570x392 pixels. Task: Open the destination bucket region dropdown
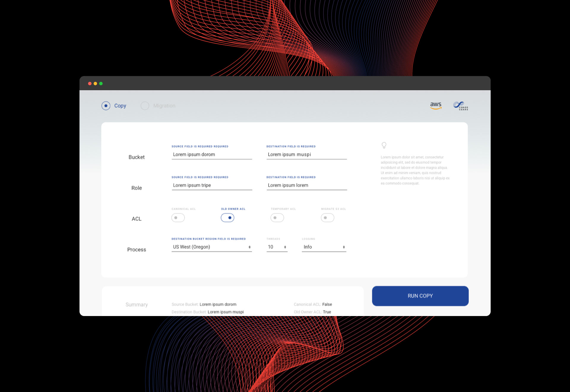coord(211,247)
